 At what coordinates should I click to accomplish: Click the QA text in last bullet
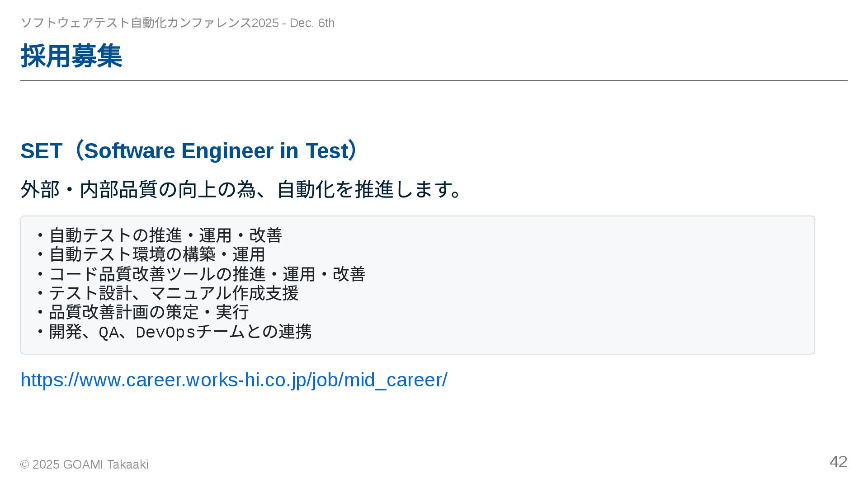click(109, 333)
